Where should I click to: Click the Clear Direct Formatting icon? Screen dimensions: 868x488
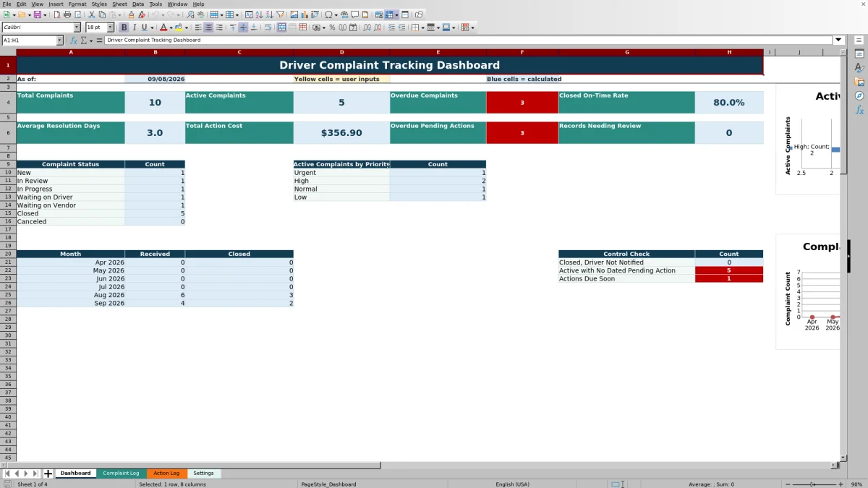(x=142, y=14)
